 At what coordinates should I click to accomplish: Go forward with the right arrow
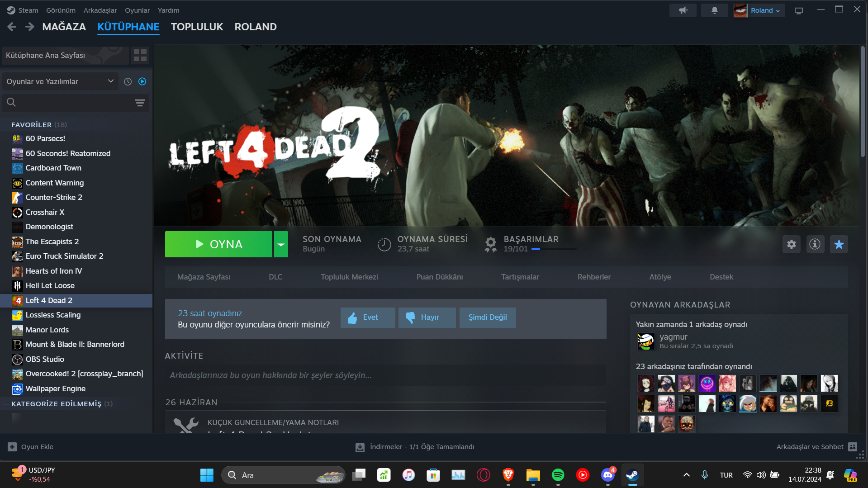(x=30, y=27)
